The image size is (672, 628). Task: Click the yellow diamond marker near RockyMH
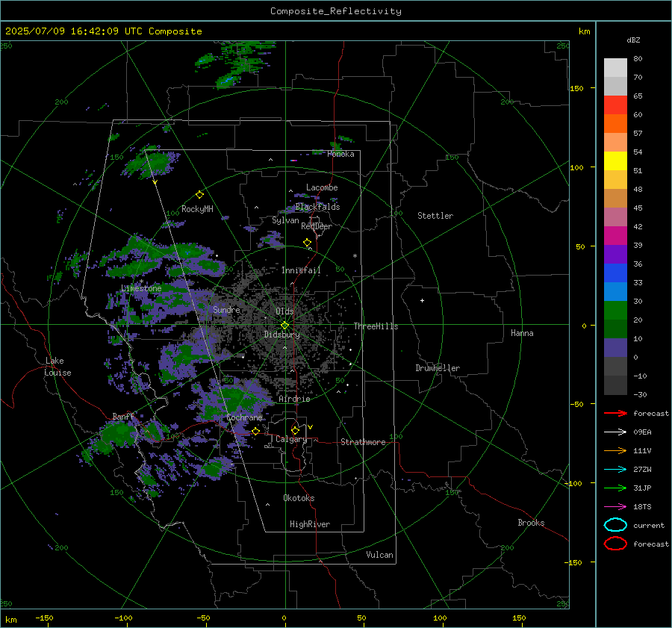(x=199, y=195)
